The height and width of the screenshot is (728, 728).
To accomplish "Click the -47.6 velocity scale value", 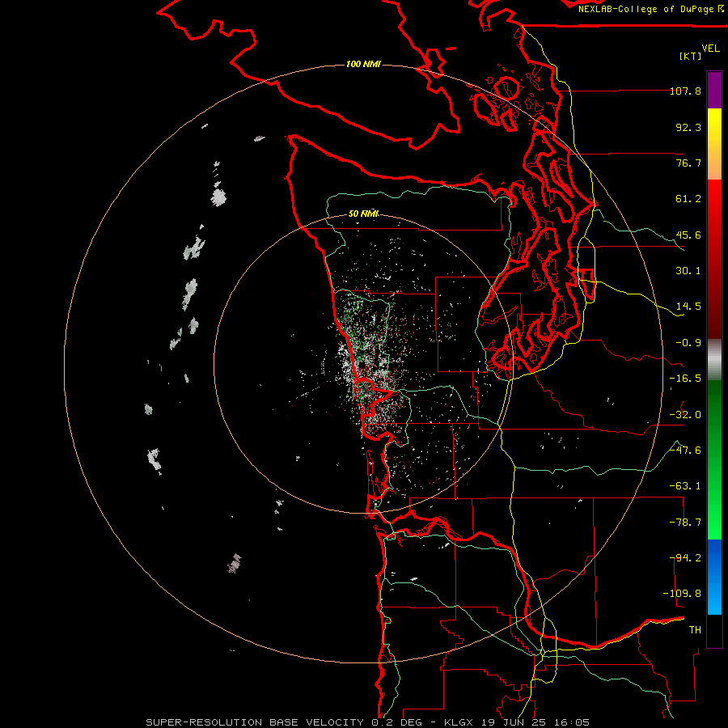I will click(x=685, y=451).
